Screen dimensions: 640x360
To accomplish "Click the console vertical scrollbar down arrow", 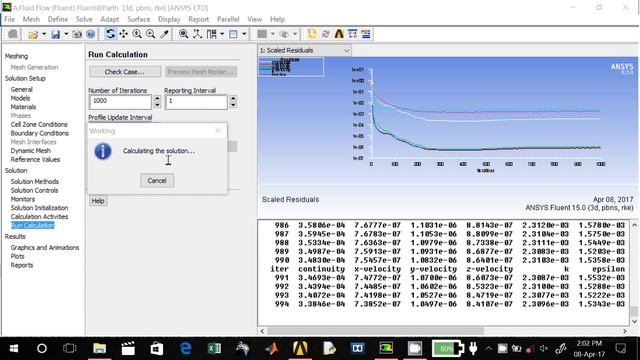I will [634, 322].
